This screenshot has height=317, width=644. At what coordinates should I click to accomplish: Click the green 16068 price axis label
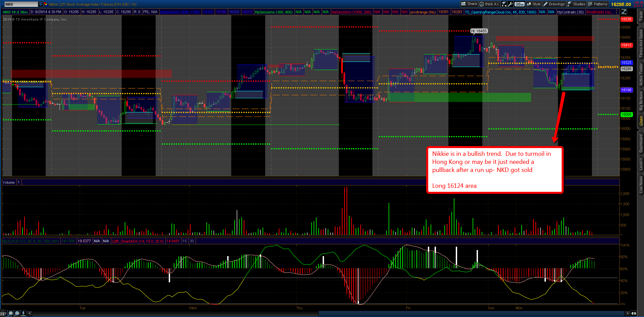click(x=626, y=114)
